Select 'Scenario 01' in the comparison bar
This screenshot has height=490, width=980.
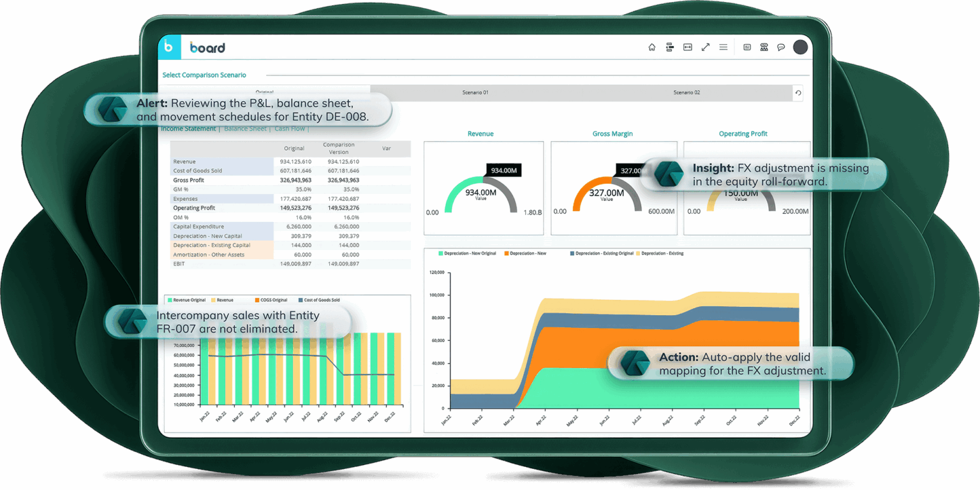(x=475, y=93)
